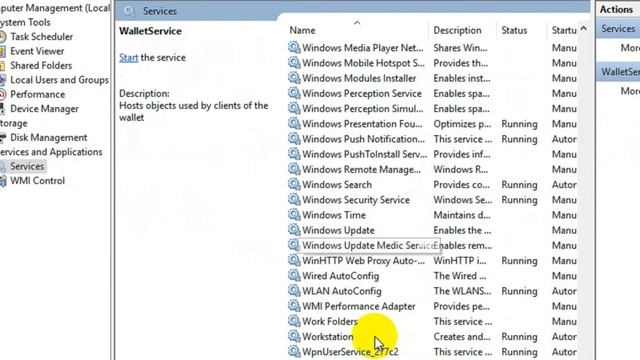
Task: Select Services node in the tree
Action: (x=27, y=166)
